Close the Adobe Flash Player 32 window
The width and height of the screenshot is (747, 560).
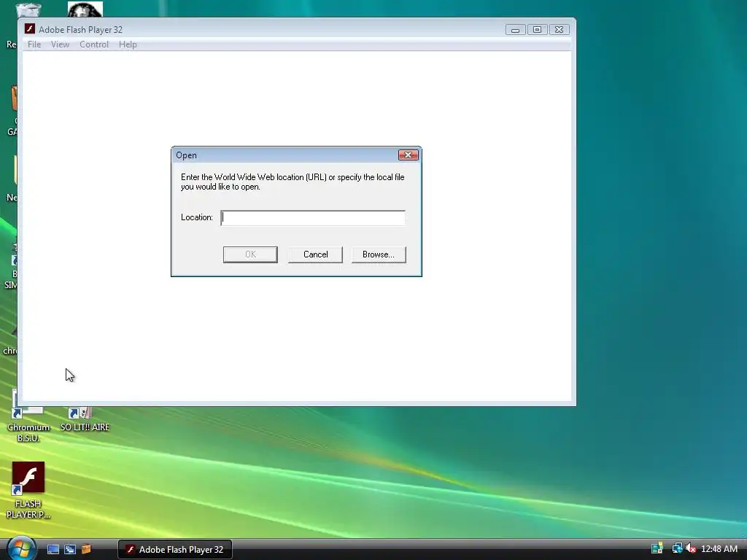(x=559, y=29)
